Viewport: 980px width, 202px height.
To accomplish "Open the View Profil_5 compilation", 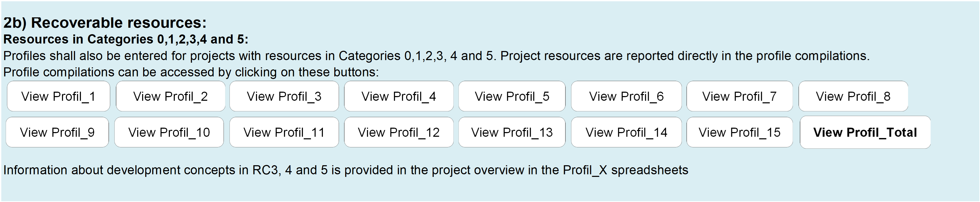I will click(512, 96).
